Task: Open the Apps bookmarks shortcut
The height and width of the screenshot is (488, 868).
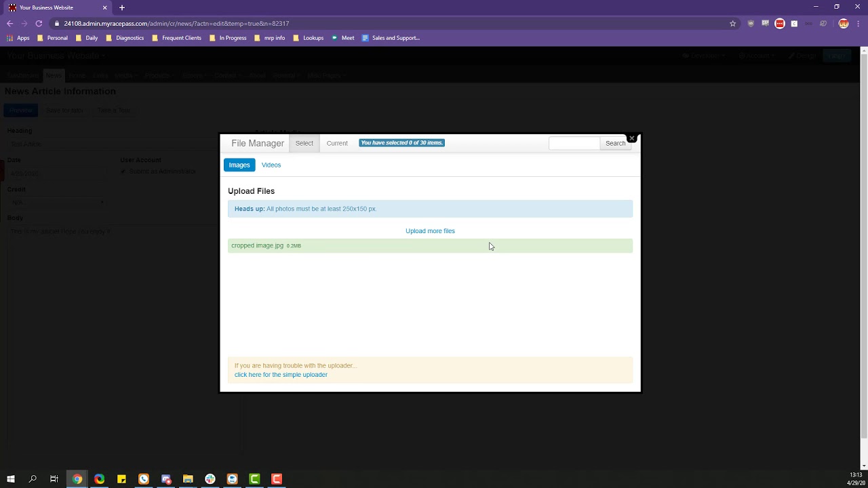Action: pos(18,38)
